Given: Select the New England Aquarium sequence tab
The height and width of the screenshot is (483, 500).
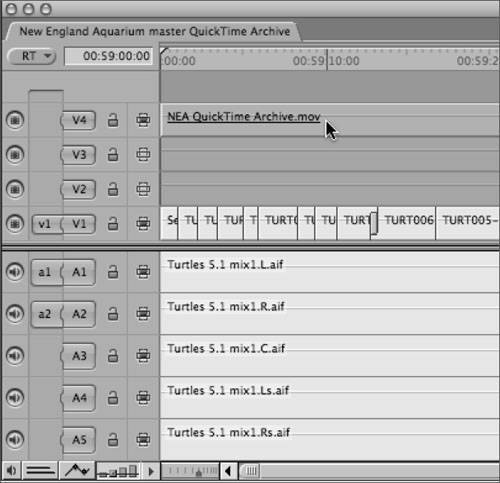Looking at the screenshot, I should [x=154, y=32].
